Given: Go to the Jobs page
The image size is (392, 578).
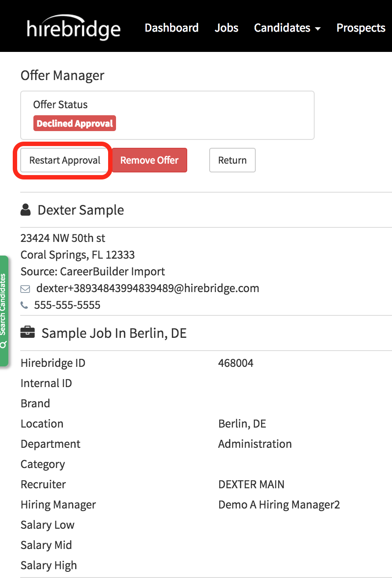Looking at the screenshot, I should click(x=226, y=28).
